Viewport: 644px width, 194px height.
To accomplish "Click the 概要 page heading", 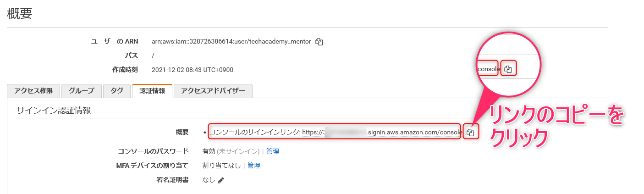I will pyautogui.click(x=20, y=14).
